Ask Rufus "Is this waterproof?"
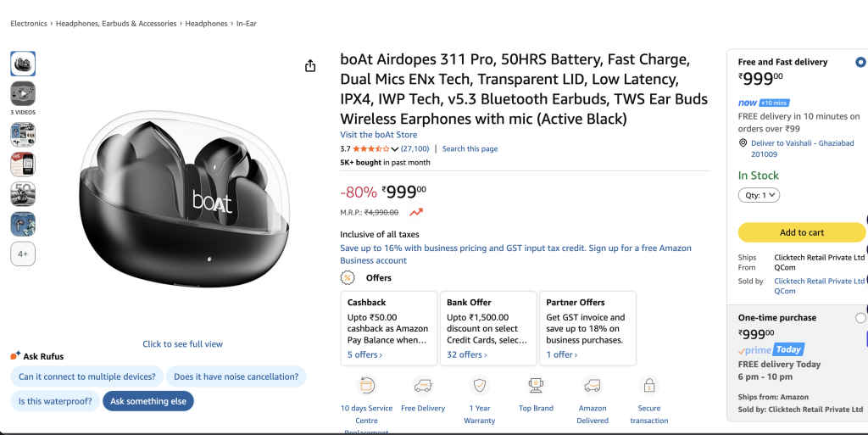The height and width of the screenshot is (435, 868). click(55, 401)
